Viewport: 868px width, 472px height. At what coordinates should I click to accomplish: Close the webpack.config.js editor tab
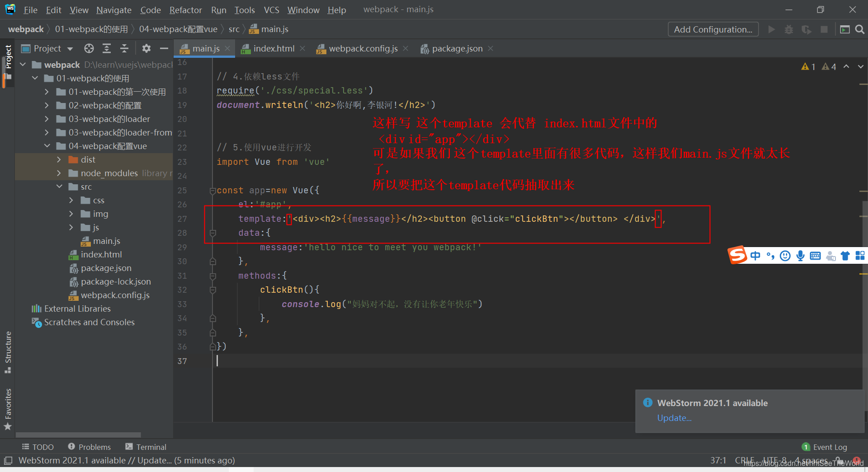(406, 48)
